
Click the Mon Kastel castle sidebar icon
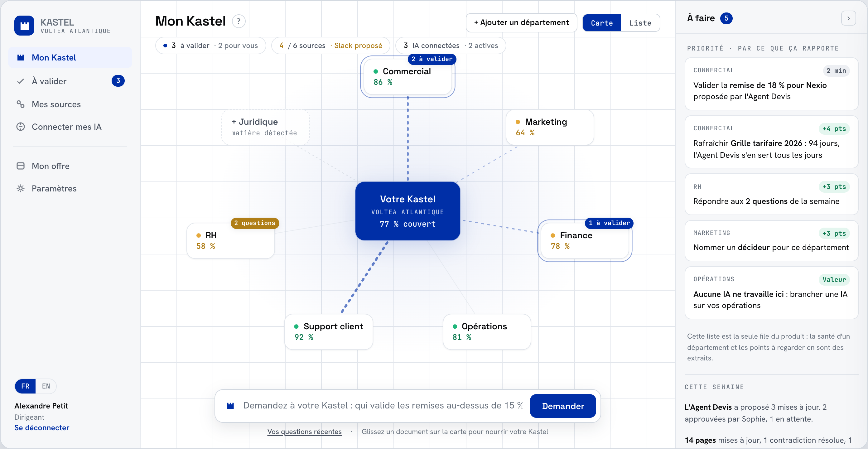[x=21, y=58]
